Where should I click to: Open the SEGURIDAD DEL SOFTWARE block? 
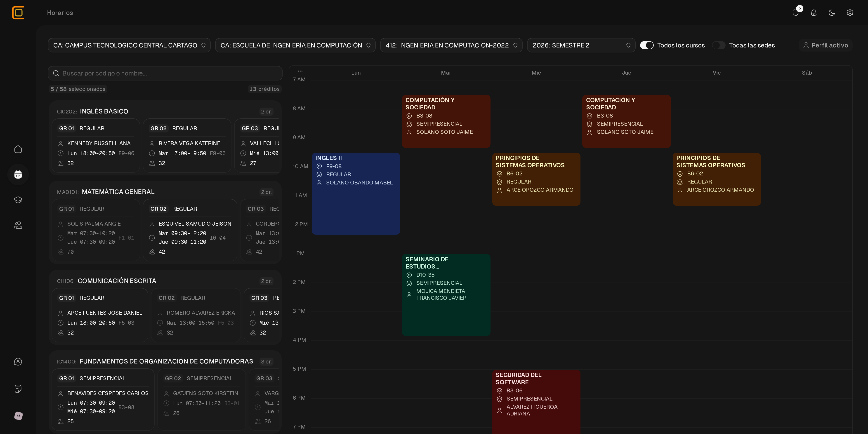(536, 402)
